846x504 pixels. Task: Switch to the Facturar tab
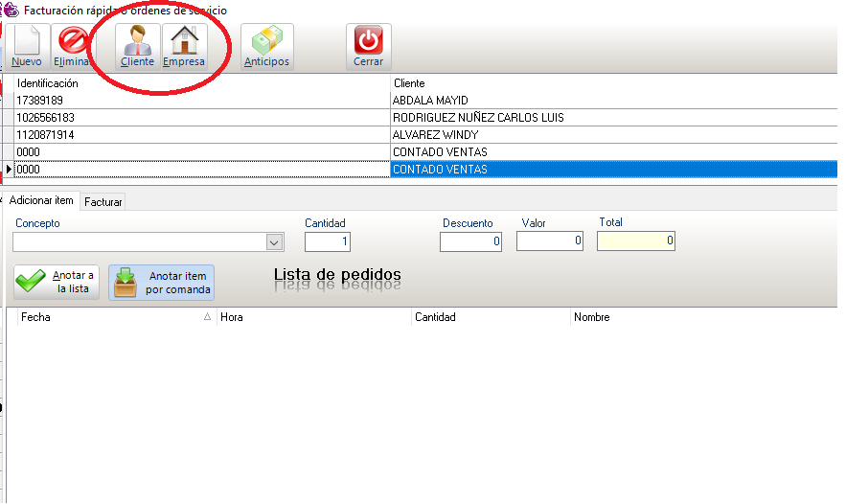[x=103, y=202]
